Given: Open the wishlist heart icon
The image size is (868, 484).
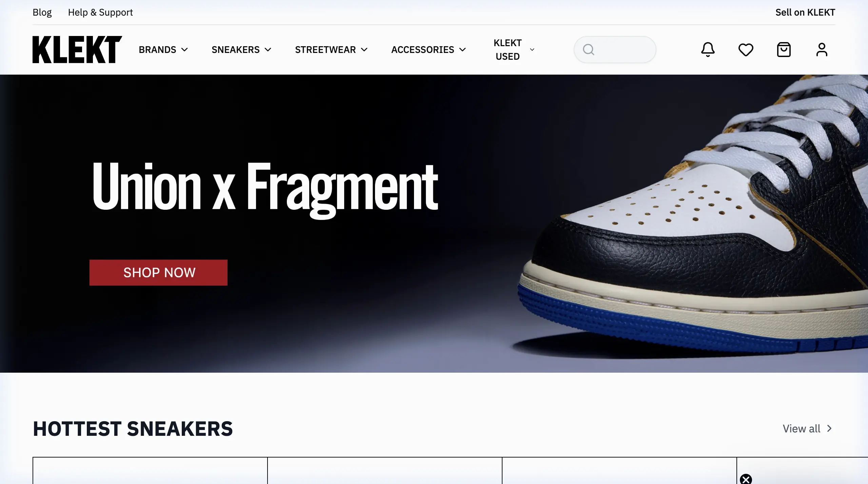Looking at the screenshot, I should coord(746,50).
